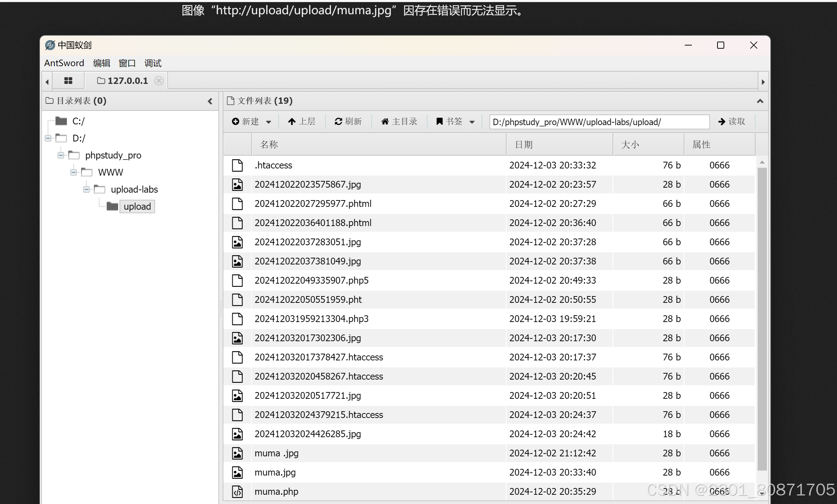
Task: Collapse the file list panel chevron
Action: [760, 101]
